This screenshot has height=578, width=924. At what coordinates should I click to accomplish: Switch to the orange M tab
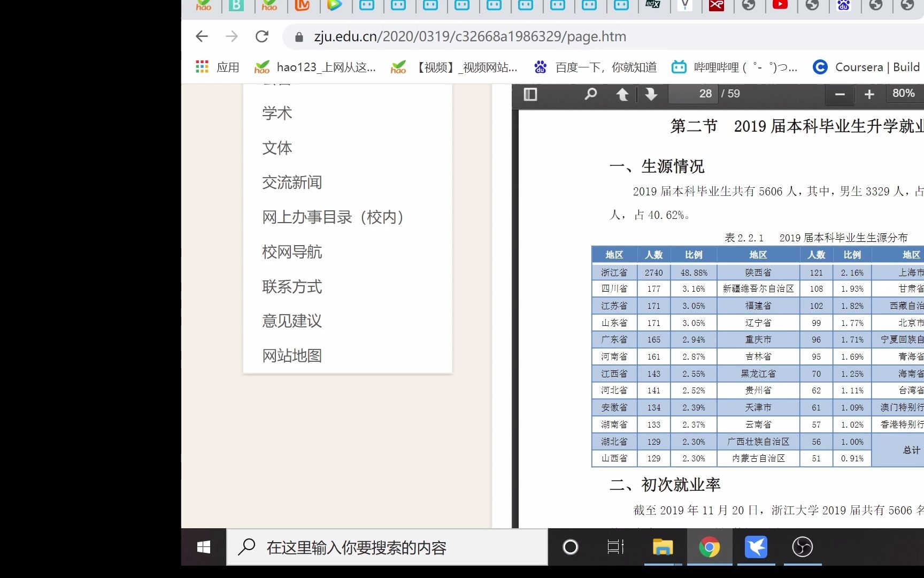303,5
